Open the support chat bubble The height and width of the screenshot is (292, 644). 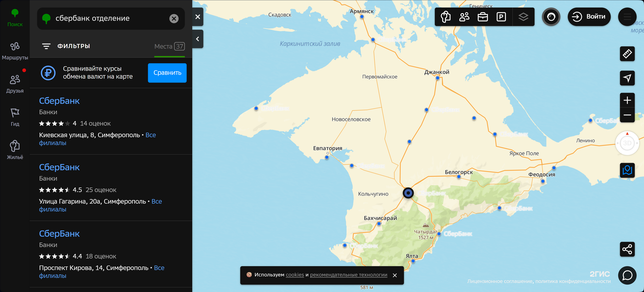[x=627, y=275]
